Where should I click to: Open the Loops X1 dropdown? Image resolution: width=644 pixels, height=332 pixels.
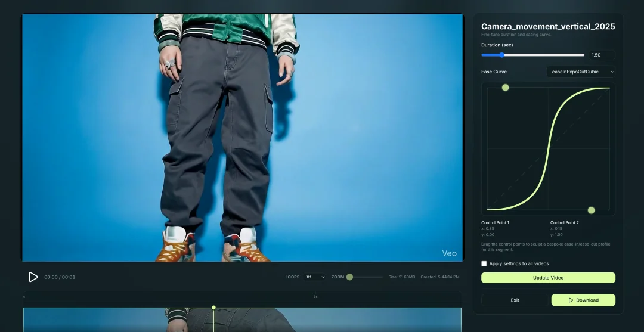click(x=315, y=277)
